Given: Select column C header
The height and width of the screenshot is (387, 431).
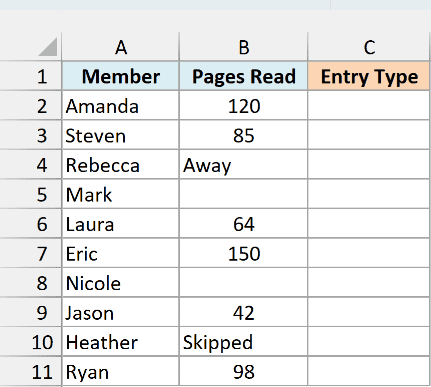Looking at the screenshot, I should click(369, 47).
